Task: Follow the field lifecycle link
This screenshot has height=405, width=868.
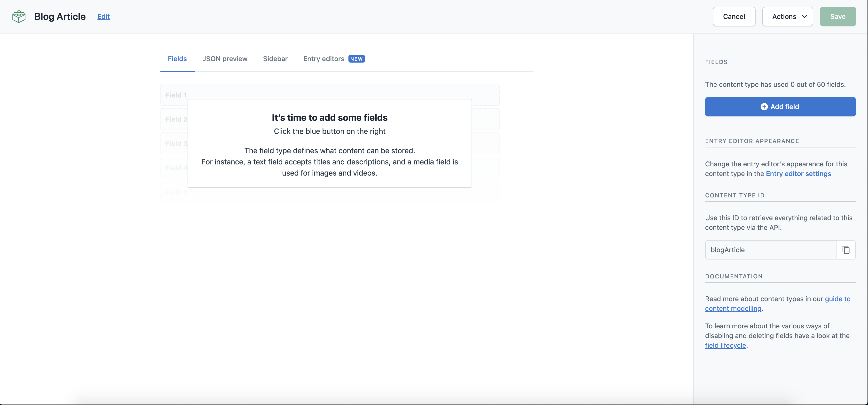Action: (725, 345)
